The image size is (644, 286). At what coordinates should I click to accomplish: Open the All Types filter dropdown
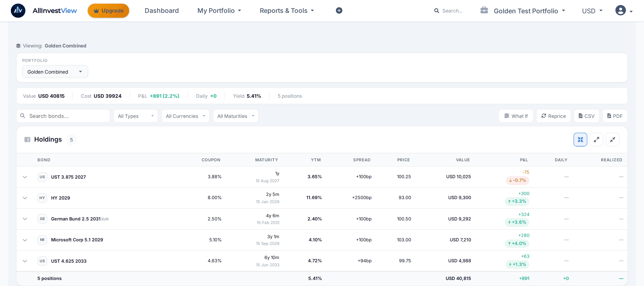(136, 116)
